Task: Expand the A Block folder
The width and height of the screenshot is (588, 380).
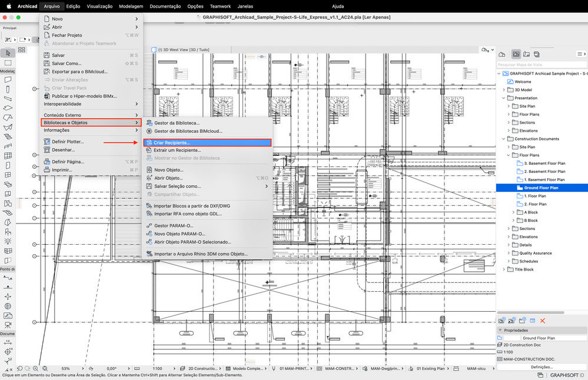Action: 513,212
